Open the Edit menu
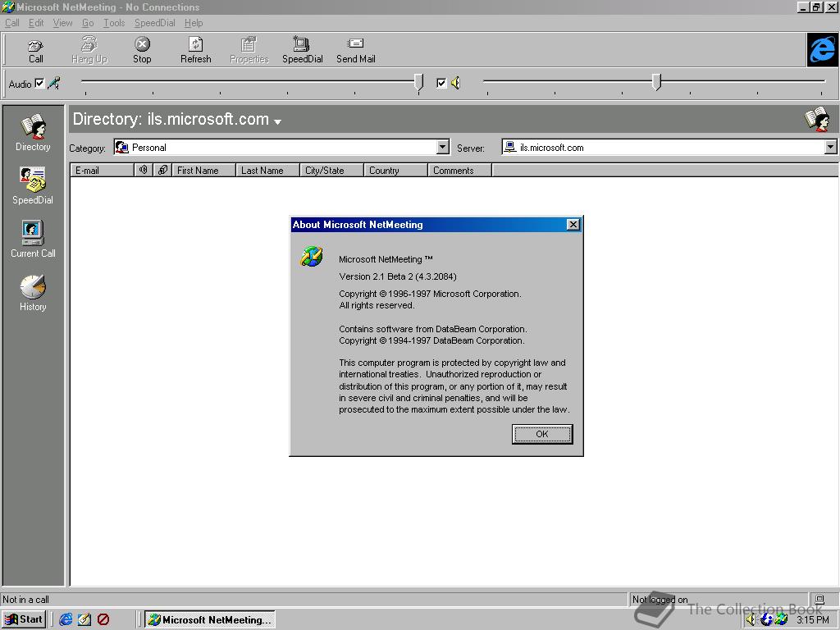 pos(36,23)
